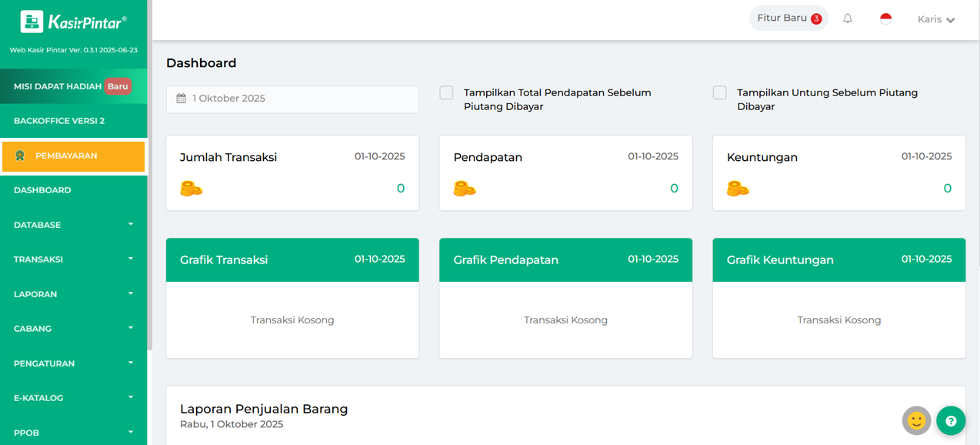
Task: Open the help question mark button
Action: [951, 421]
